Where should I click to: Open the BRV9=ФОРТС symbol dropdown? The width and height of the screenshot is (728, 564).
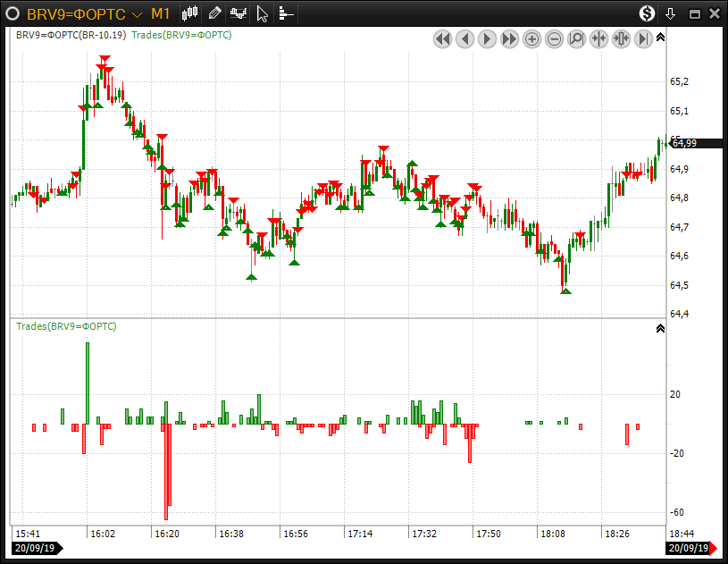(x=137, y=15)
